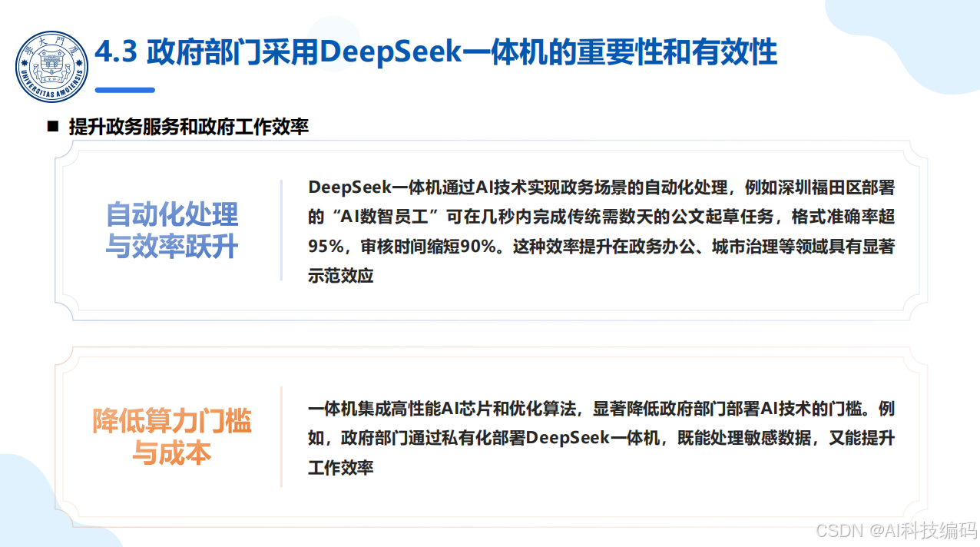
Task: Click the line starting '一体机集成高性能AI芯片'
Action: [601, 409]
